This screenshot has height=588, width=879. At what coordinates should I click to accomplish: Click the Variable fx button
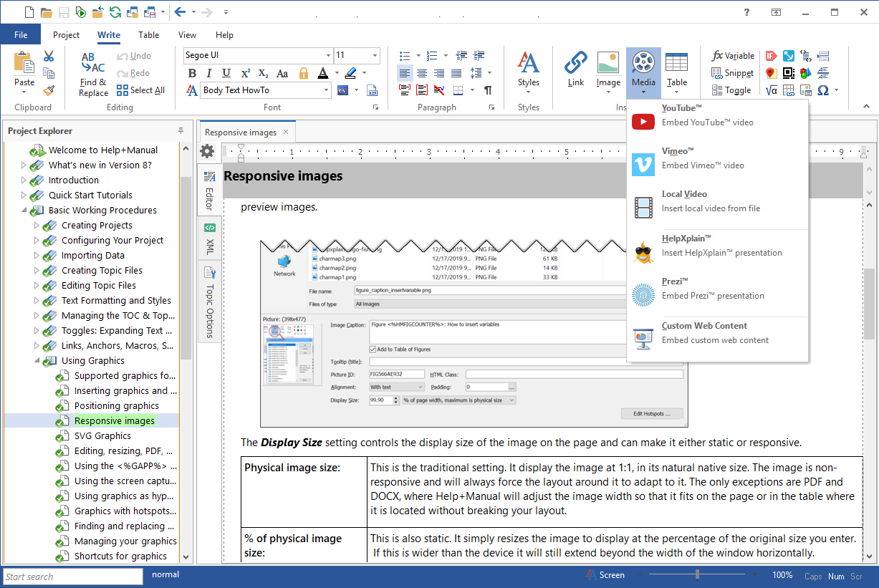tap(733, 56)
